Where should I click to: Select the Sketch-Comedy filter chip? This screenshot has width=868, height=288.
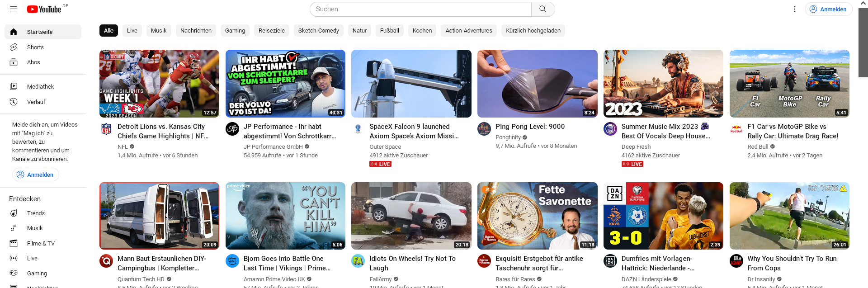pos(319,30)
